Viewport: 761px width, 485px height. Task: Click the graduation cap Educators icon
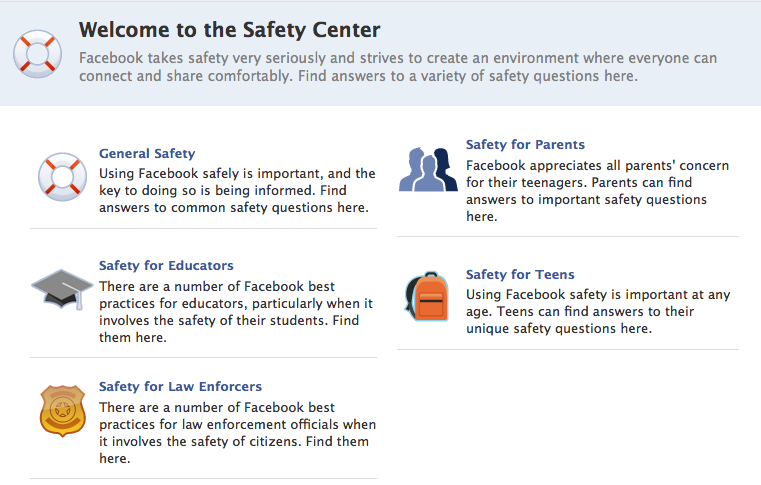[62, 289]
